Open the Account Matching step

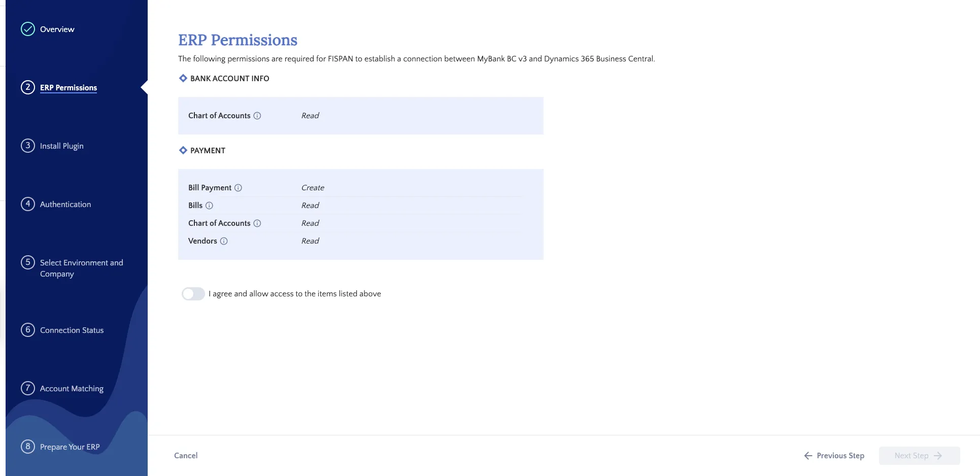(x=72, y=389)
